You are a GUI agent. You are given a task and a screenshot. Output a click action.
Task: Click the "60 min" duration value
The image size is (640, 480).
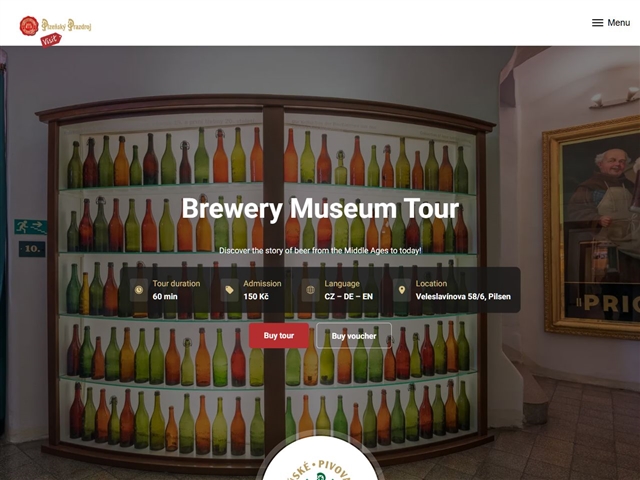point(165,297)
